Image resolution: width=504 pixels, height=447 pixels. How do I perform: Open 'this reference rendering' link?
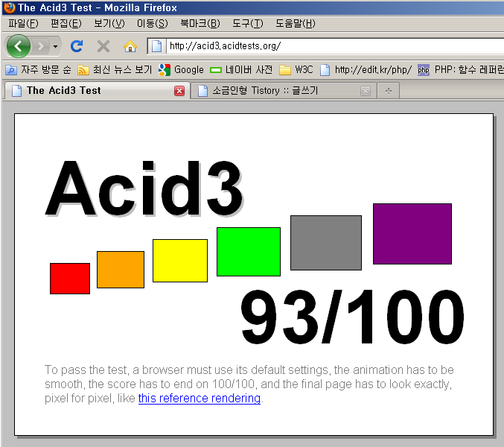200,398
